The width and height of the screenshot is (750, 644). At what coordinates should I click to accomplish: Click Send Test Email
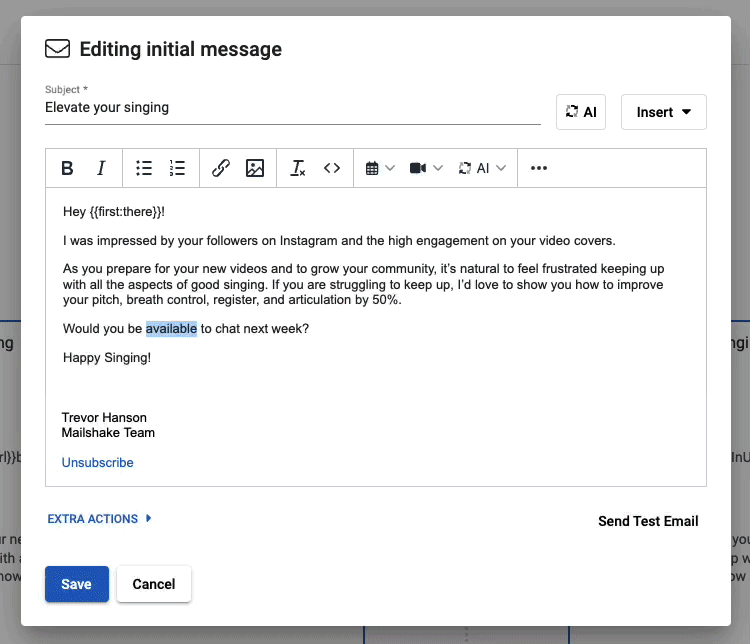click(x=648, y=521)
